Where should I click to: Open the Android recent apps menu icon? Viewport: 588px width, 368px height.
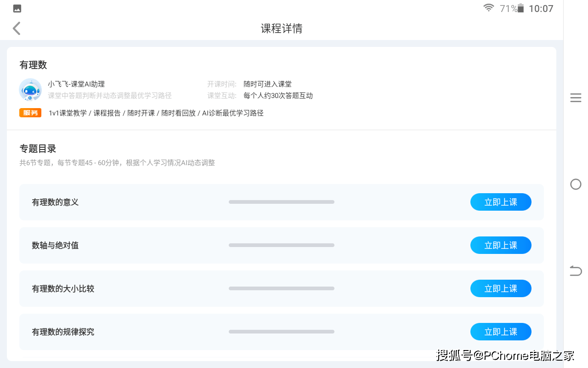pos(576,98)
